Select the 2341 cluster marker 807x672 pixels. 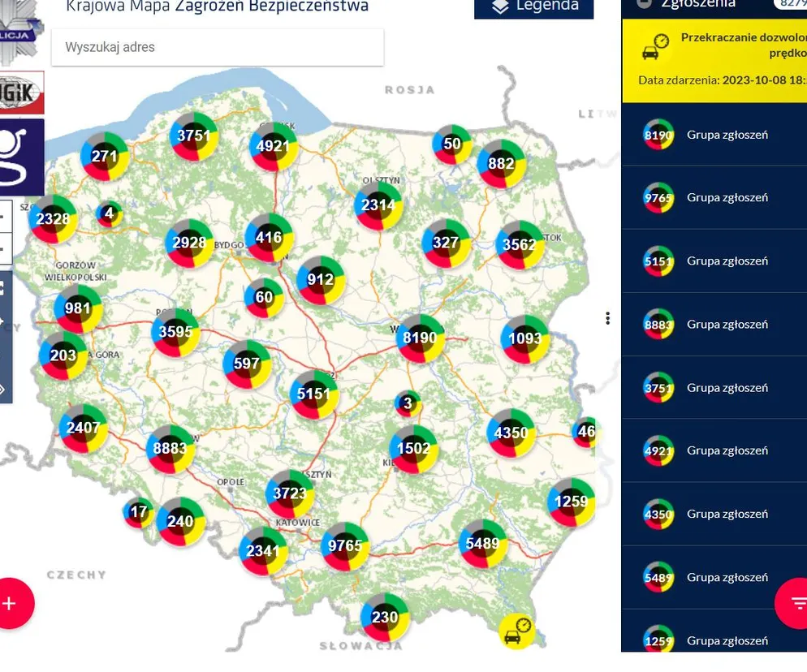pyautogui.click(x=263, y=551)
